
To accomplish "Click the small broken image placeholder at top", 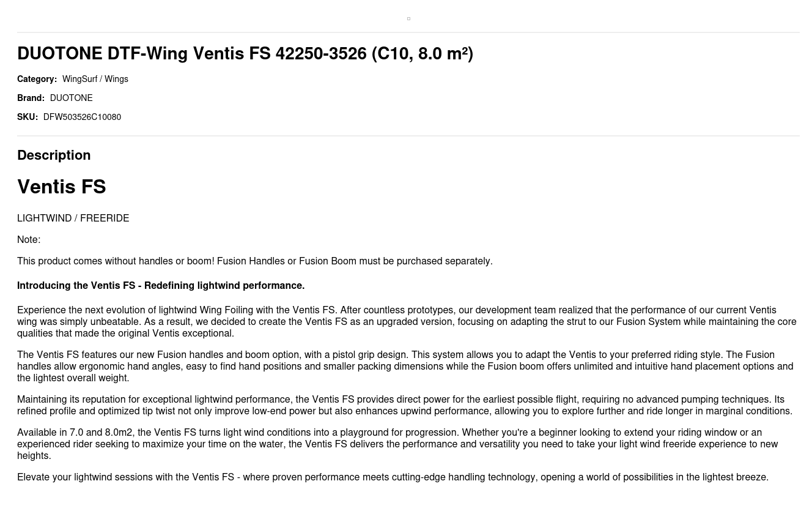I will [408, 18].
